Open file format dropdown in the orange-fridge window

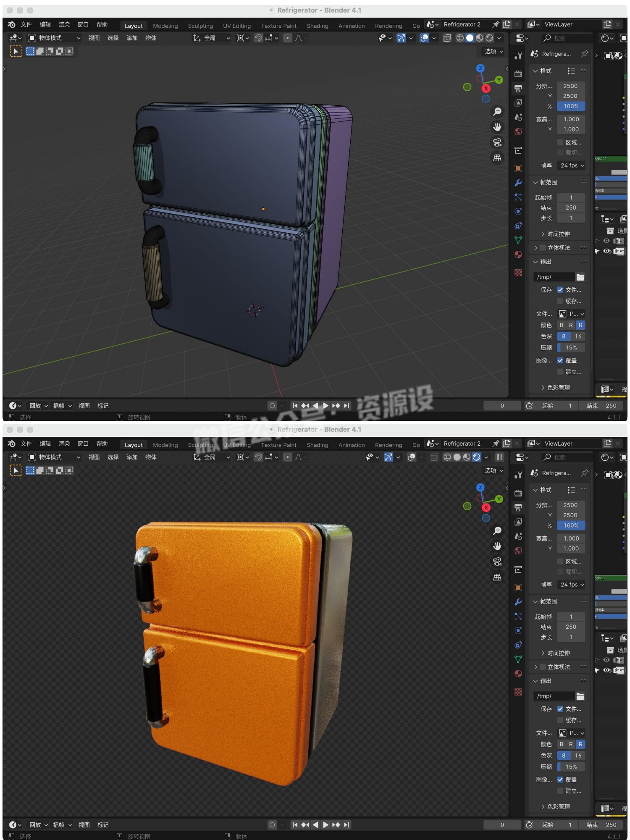point(571,733)
